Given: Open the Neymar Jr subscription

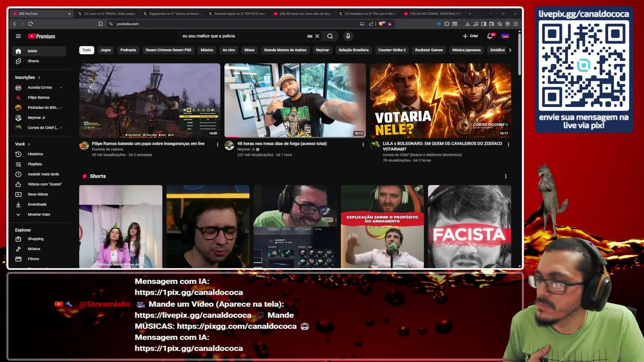Looking at the screenshot, I should coord(39,118).
